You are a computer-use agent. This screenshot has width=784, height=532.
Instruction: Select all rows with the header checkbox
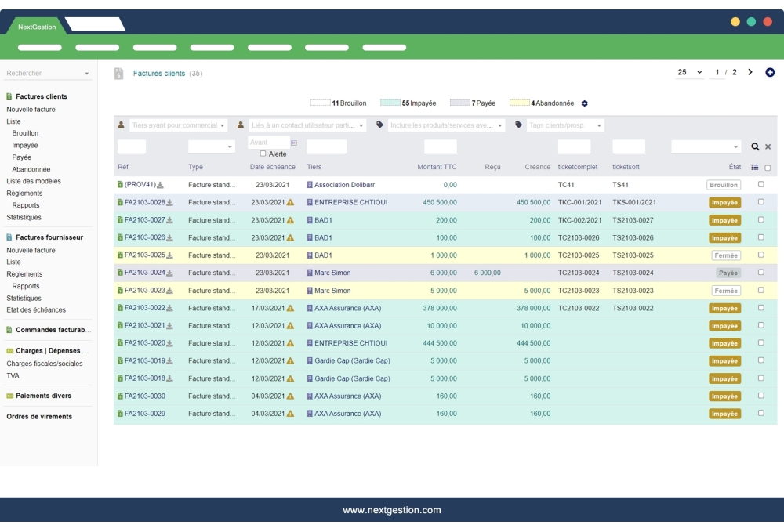[768, 168]
